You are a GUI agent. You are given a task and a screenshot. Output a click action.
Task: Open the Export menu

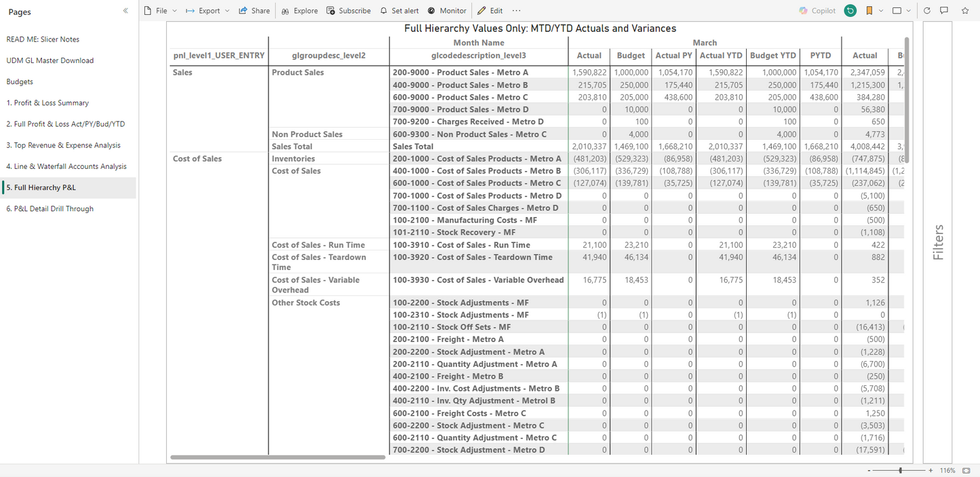[x=208, y=11]
